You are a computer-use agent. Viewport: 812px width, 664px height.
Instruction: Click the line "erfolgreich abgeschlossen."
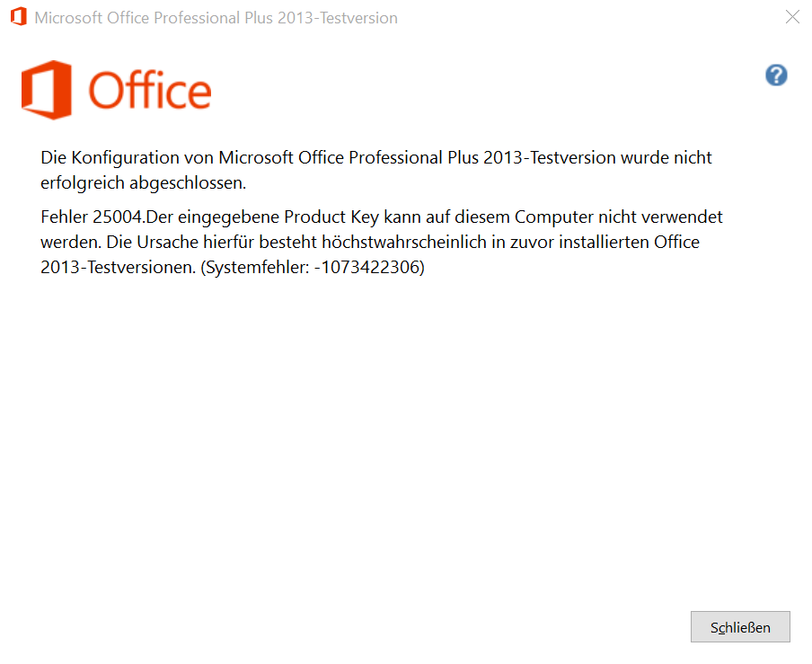click(144, 182)
